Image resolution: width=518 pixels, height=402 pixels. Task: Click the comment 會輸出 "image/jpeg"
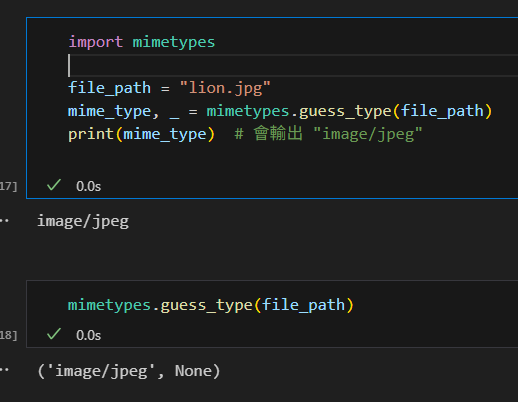(x=328, y=134)
